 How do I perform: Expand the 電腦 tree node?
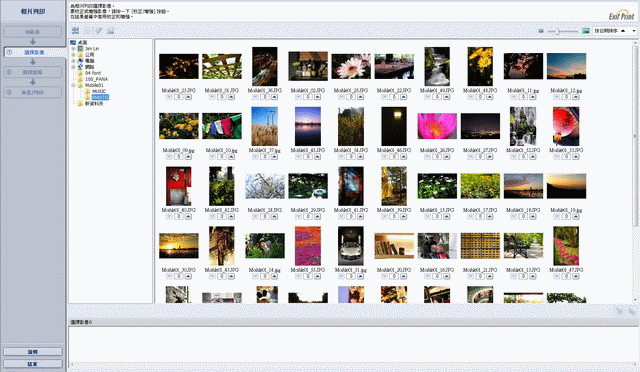(x=73, y=61)
